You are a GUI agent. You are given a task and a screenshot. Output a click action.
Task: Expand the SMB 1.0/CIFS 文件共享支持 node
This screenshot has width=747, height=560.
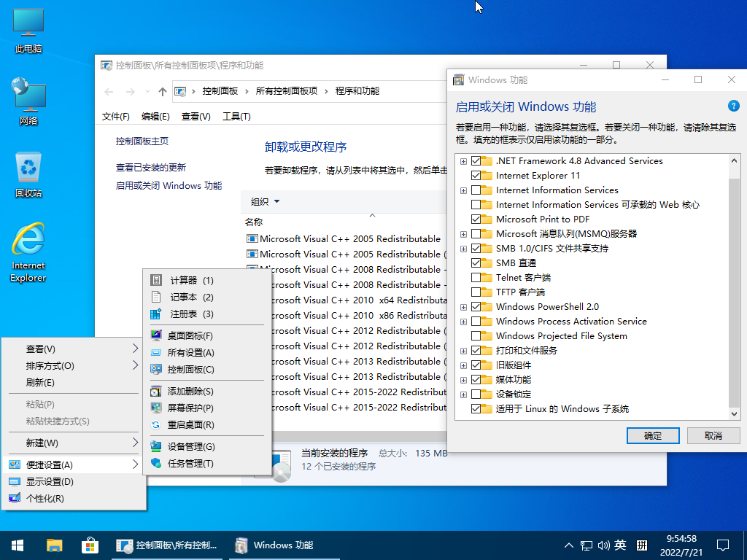(463, 249)
